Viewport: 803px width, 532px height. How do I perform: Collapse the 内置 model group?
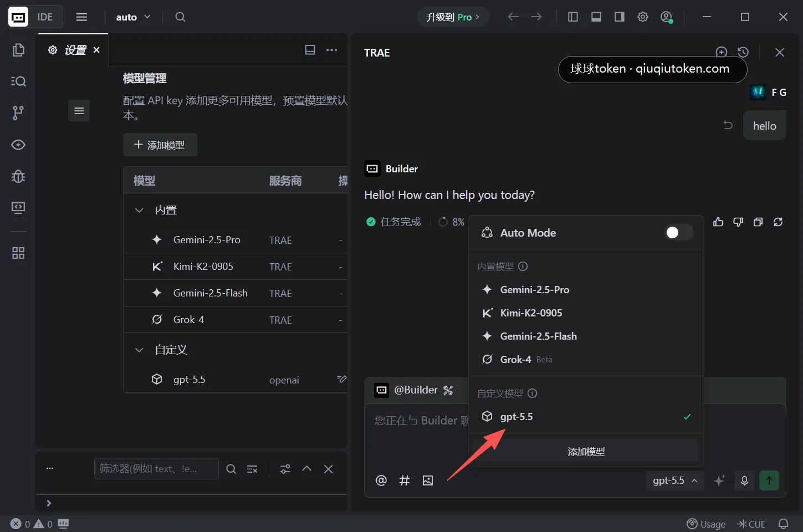139,210
